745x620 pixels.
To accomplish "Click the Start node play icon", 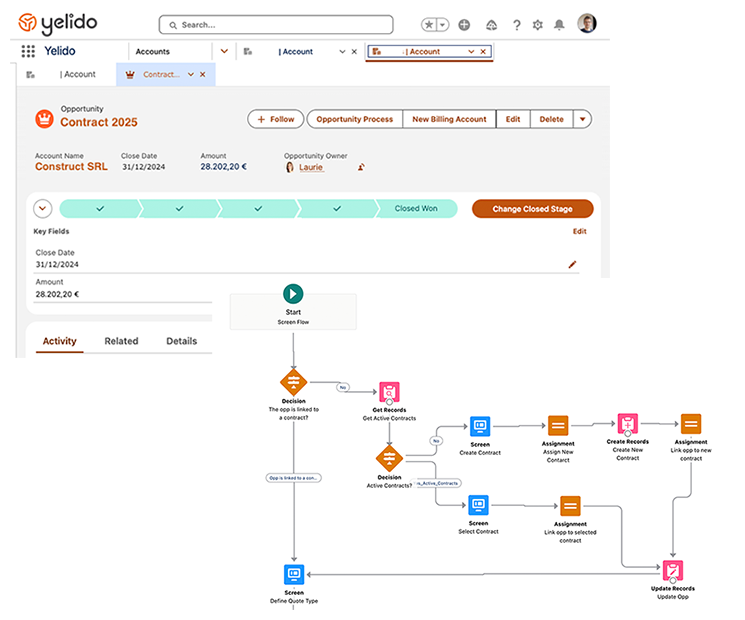I will pos(293,293).
